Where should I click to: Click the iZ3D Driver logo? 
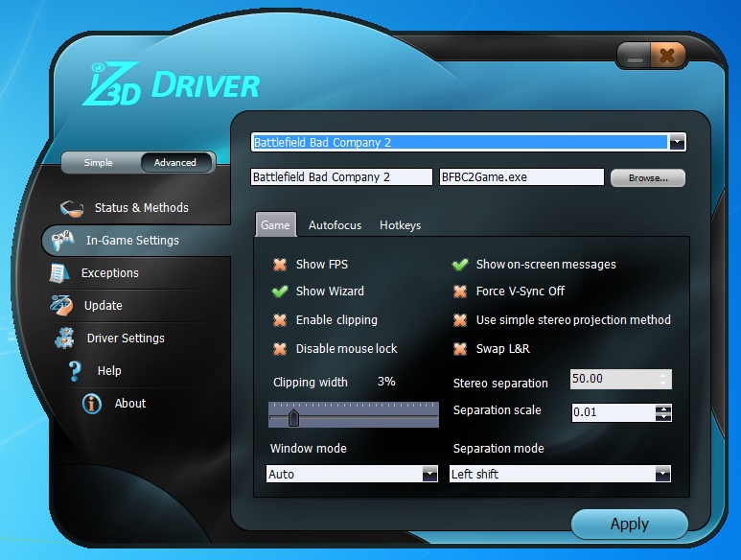click(x=171, y=84)
